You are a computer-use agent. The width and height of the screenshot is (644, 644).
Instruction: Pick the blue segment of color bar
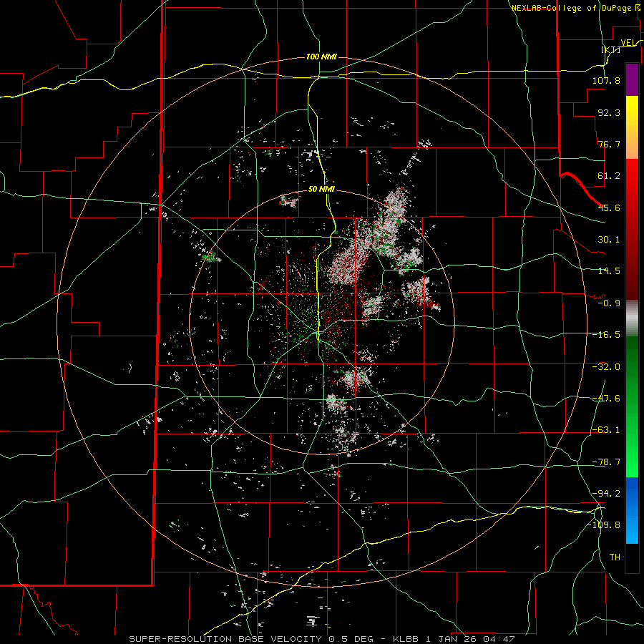pos(632,510)
